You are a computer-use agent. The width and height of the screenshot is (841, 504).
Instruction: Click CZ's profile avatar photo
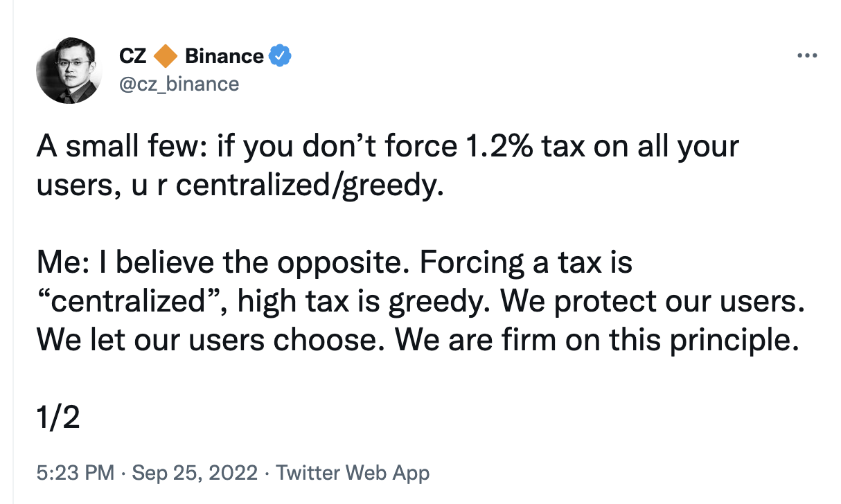[69, 70]
